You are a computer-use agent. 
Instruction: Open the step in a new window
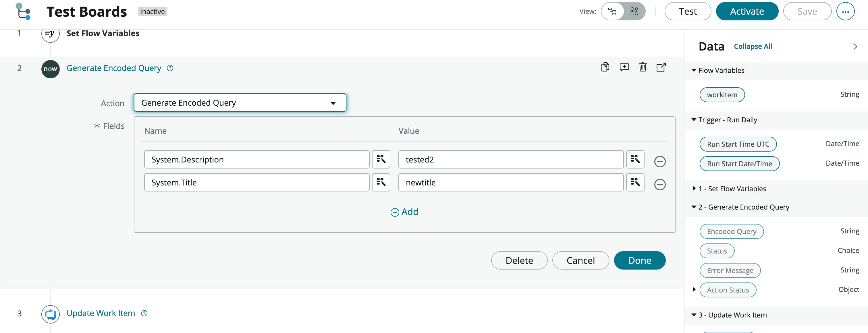click(661, 67)
